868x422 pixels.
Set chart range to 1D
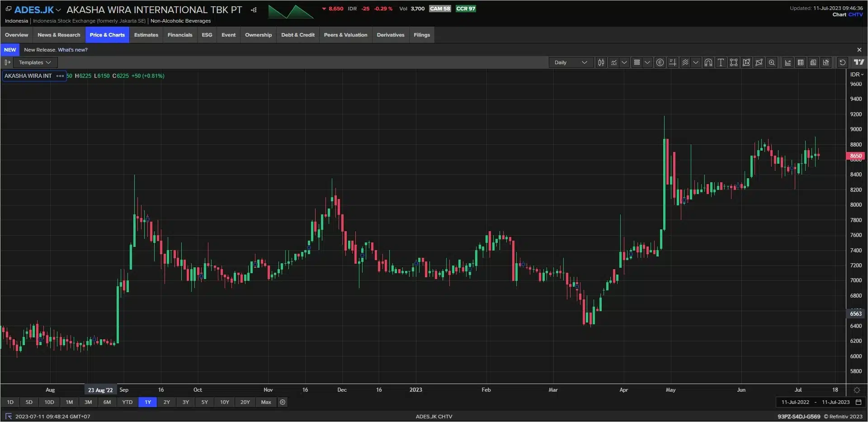click(10, 402)
